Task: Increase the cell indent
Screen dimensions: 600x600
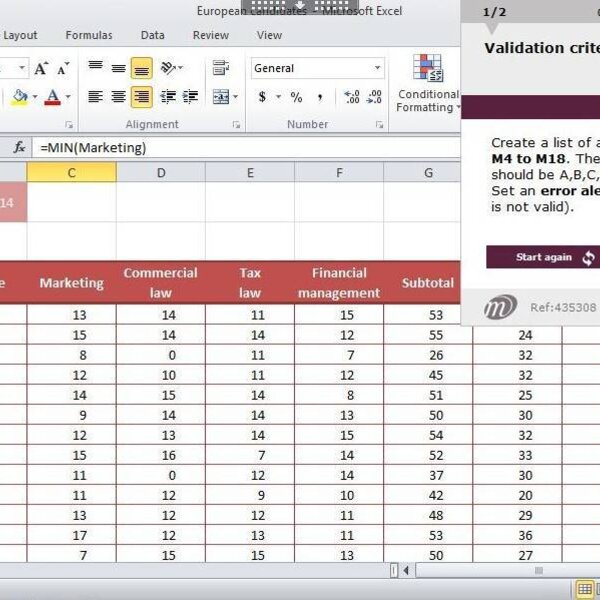Action: (x=190, y=96)
